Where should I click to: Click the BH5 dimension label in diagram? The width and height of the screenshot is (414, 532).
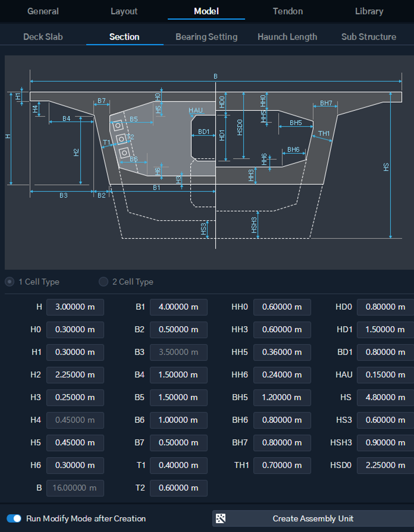pos(296,123)
